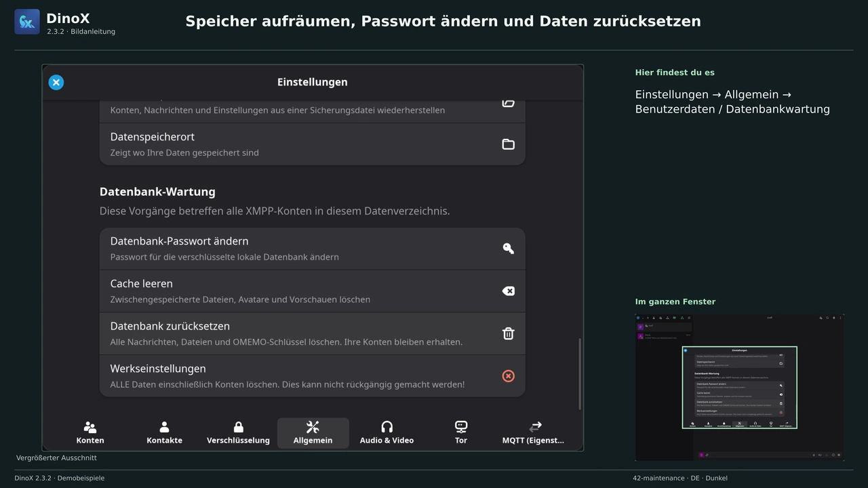
Task: Click the 'ALLE Daten einschließlich Konten löschen' warning
Action: coord(288,384)
